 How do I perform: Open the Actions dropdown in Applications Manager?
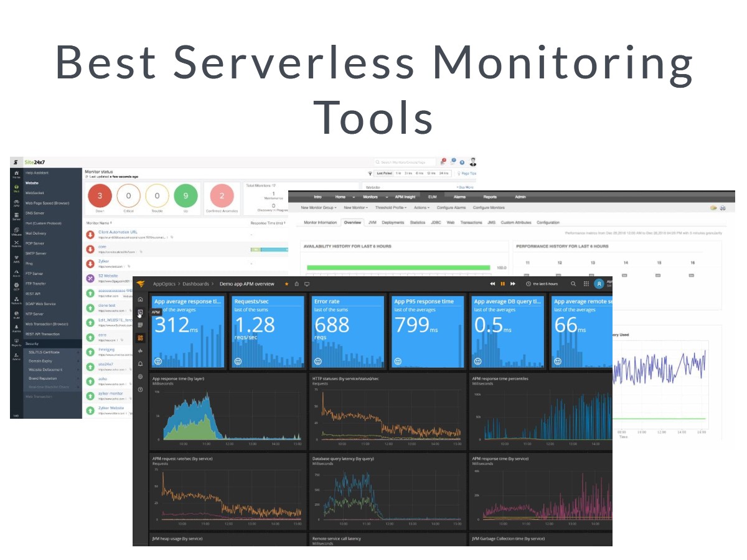[421, 208]
